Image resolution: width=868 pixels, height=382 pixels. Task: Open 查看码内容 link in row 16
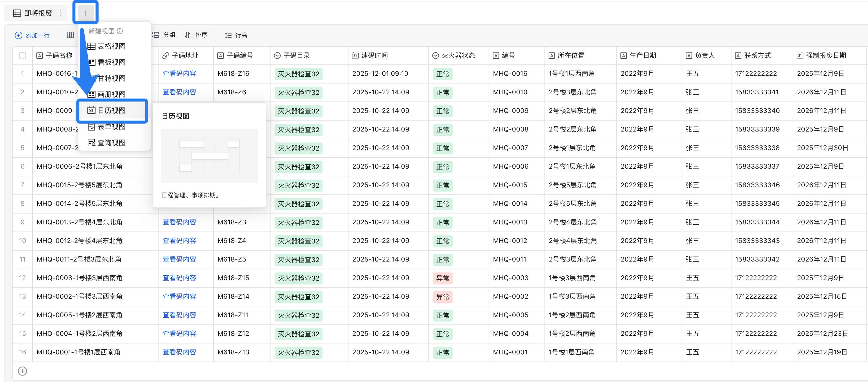click(x=179, y=352)
